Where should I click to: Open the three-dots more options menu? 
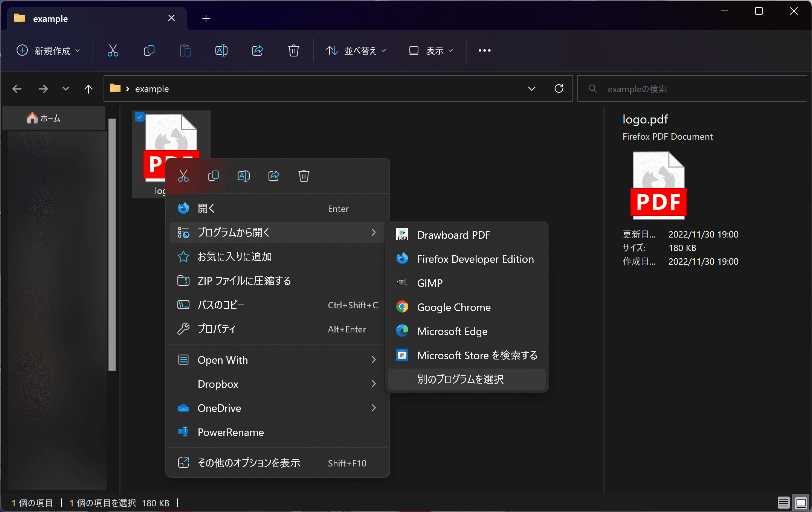pyautogui.click(x=484, y=50)
